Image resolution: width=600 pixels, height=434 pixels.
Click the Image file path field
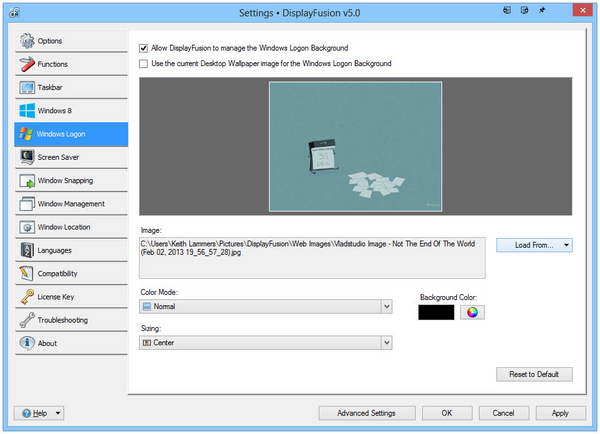(x=312, y=258)
